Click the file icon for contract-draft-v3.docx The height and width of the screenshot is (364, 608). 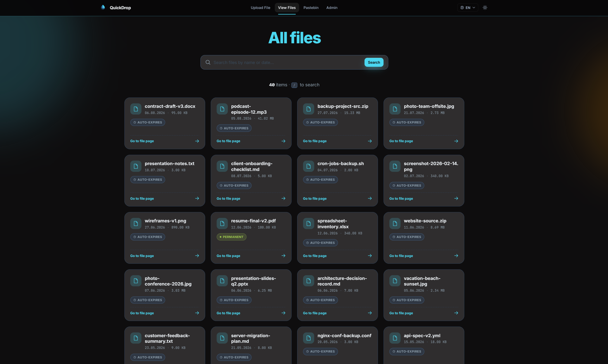(x=136, y=109)
